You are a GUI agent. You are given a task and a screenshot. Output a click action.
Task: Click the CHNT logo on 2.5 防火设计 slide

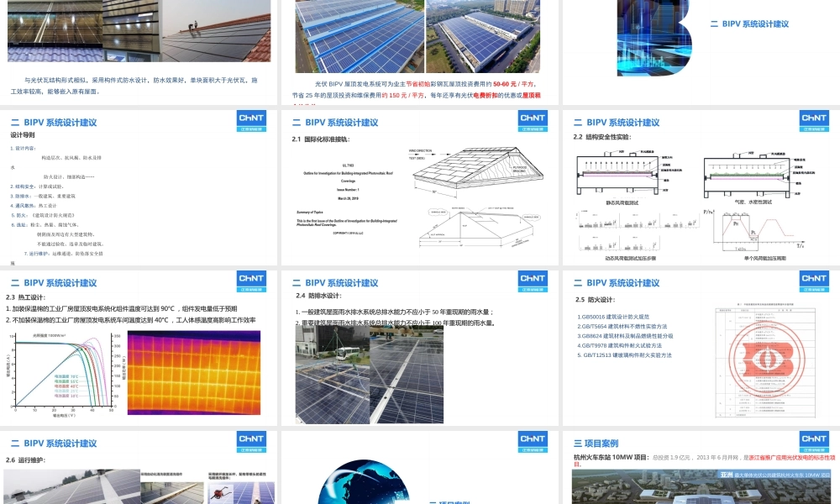pyautogui.click(x=814, y=281)
